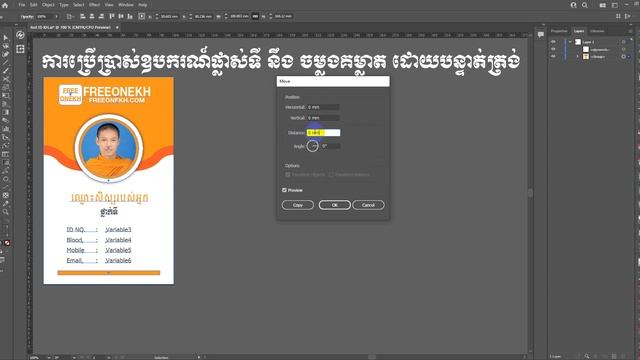Toggle Transform Objects checkbox in Move dialog

tap(288, 174)
